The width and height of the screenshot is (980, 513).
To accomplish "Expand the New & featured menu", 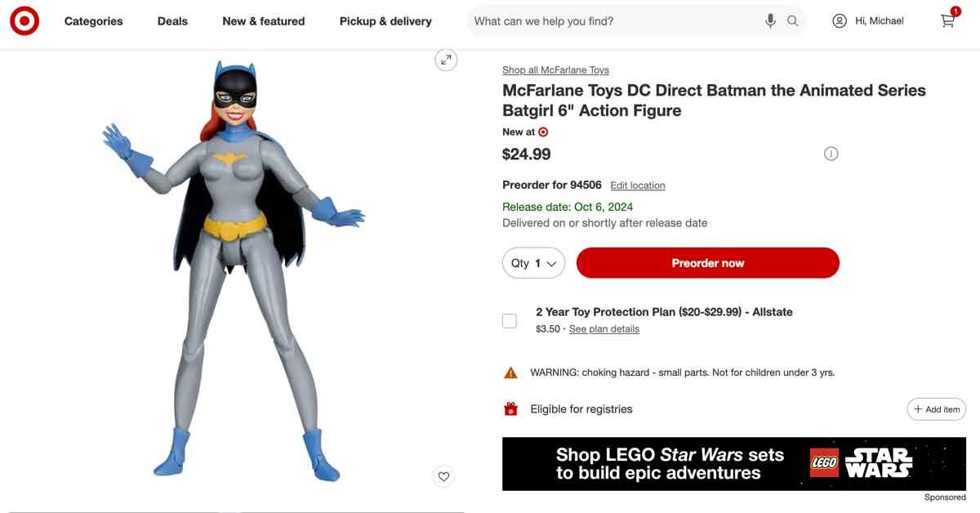I will (264, 21).
